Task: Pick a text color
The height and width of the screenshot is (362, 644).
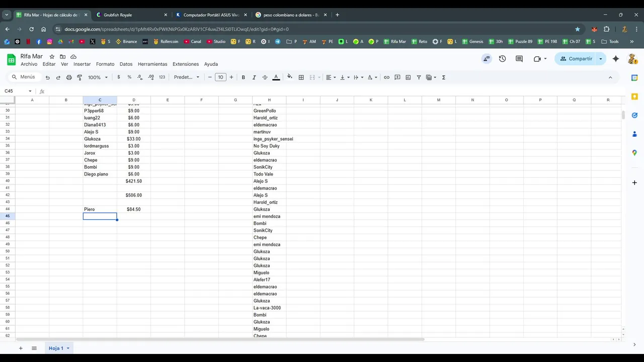Action: (x=276, y=77)
